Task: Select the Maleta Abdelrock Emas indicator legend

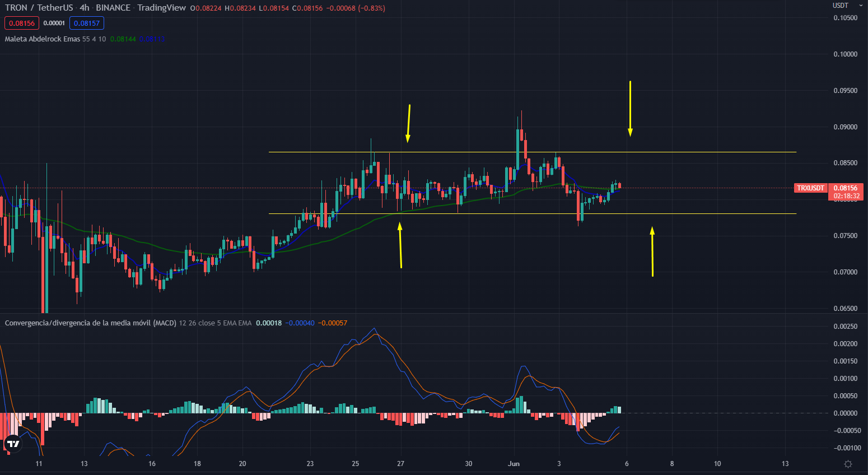Action: pyautogui.click(x=43, y=39)
